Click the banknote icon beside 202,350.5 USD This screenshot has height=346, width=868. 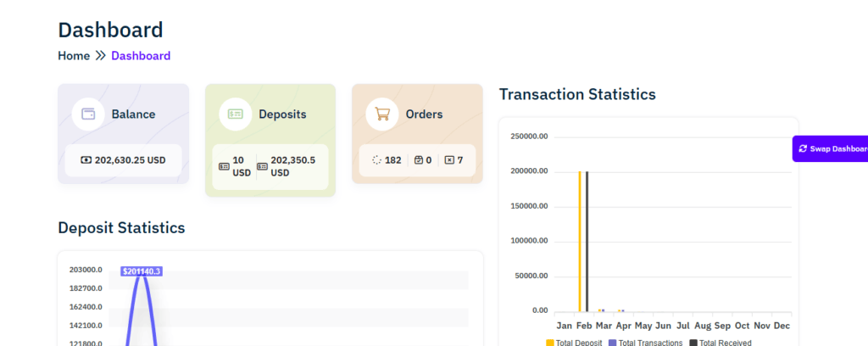[263, 166]
